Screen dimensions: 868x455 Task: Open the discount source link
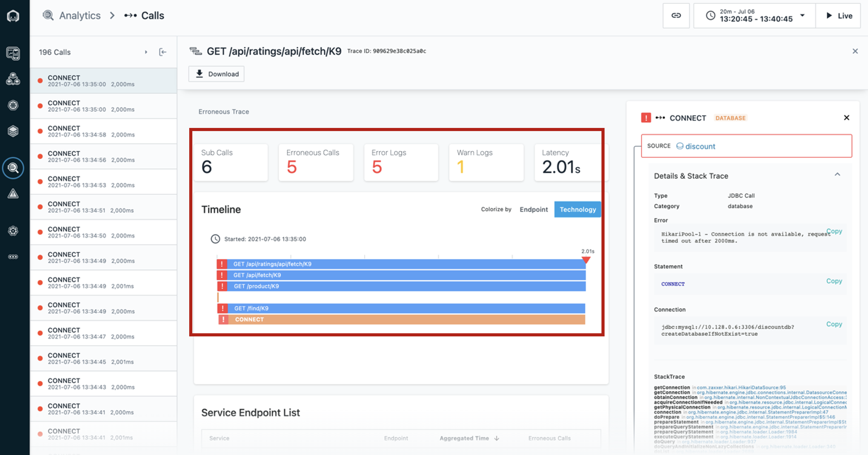coord(700,146)
